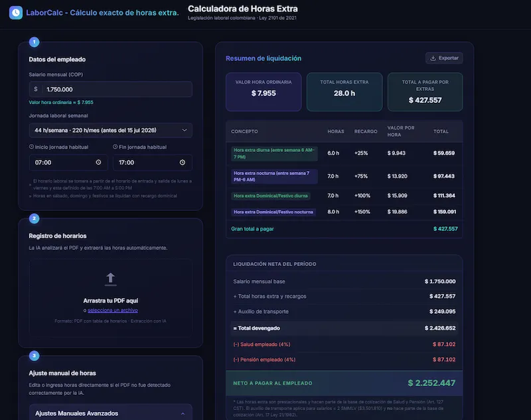Viewport: 531px width, 420px height.
Task: Click the Total devengado row
Action: click(344, 328)
